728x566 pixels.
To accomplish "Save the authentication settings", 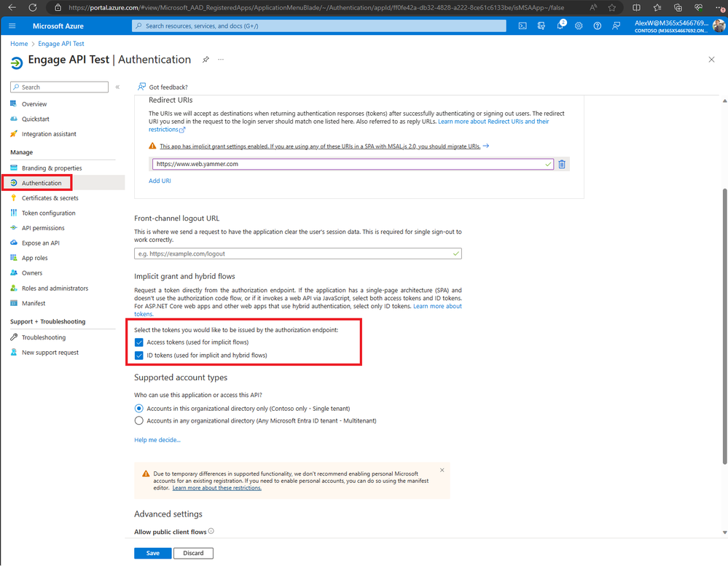I will pos(153,553).
